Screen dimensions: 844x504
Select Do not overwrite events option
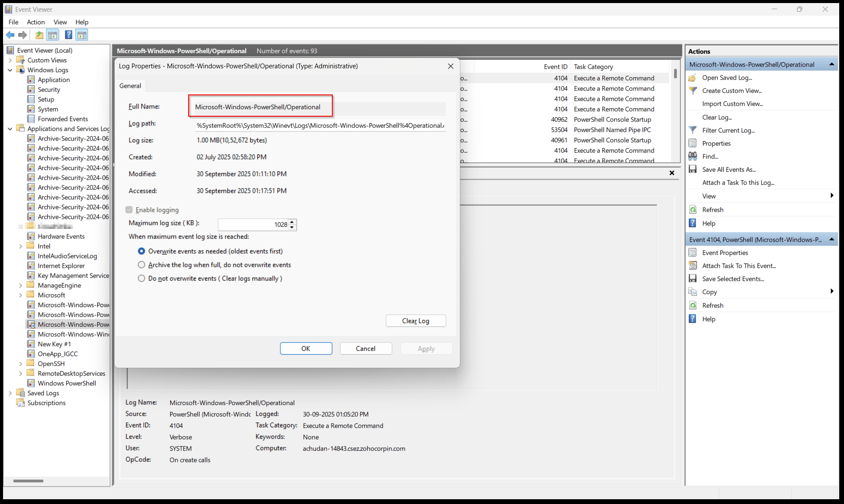[x=142, y=278]
